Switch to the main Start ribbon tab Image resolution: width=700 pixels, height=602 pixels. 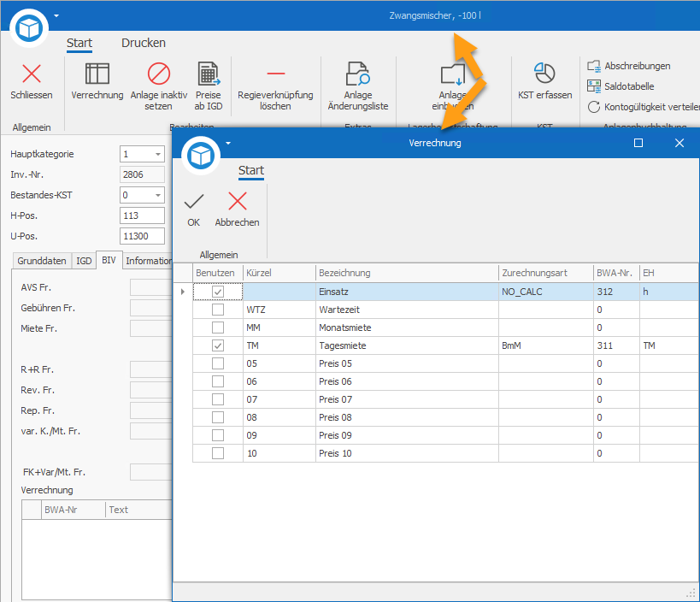point(79,43)
